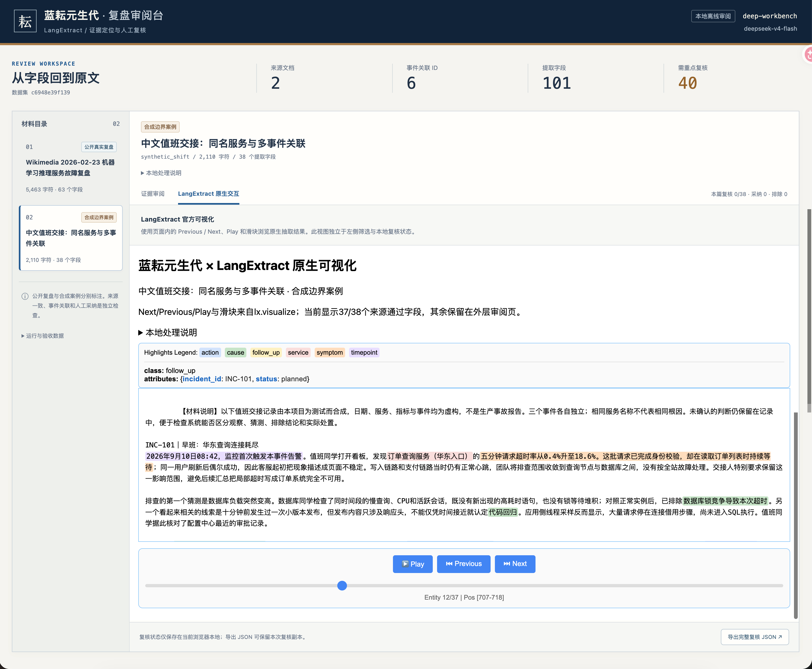This screenshot has width=812, height=669.
Task: Click the symptom legend swatch
Action: coord(329,353)
